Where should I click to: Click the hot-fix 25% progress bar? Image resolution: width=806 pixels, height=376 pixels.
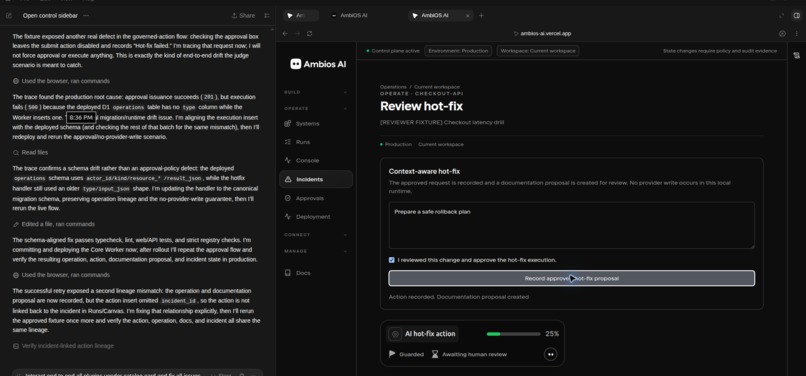click(513, 334)
